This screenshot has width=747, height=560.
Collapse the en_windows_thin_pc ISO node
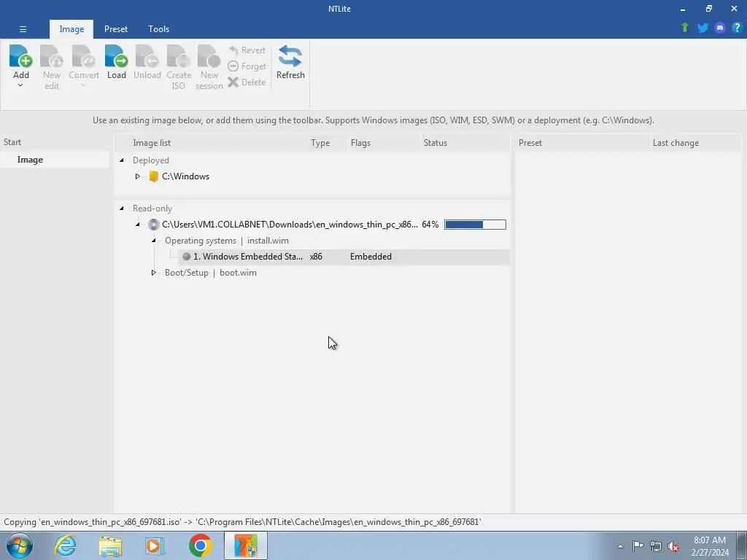(x=138, y=225)
